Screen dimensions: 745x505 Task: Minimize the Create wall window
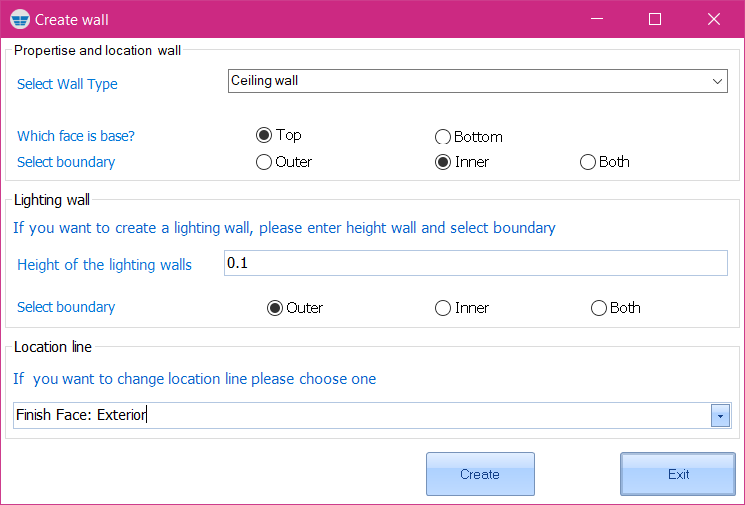pyautogui.click(x=597, y=19)
